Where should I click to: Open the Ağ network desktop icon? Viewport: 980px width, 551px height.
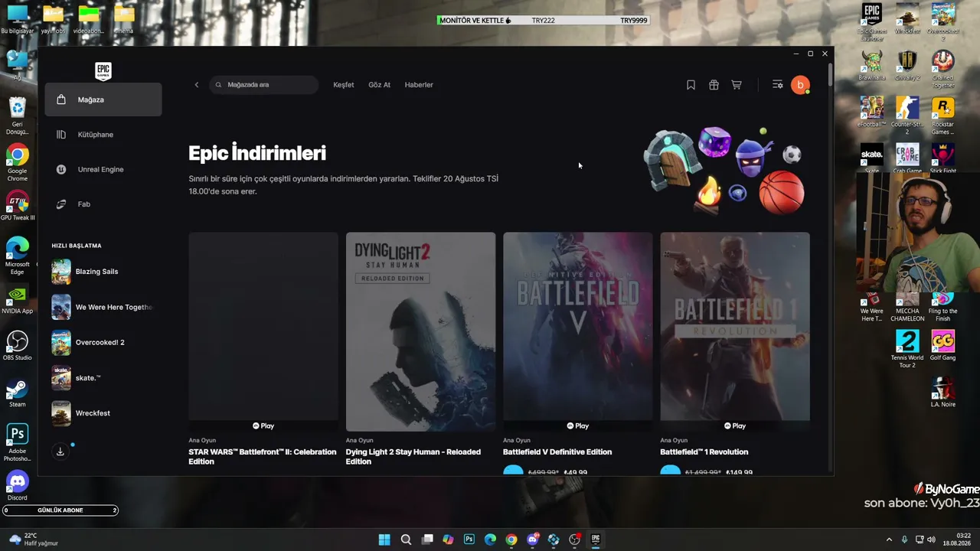point(17,64)
